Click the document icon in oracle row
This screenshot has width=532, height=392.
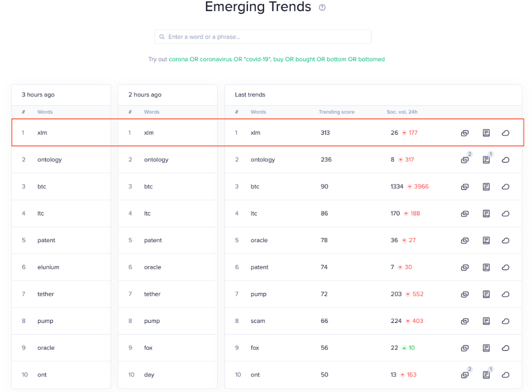pyautogui.click(x=486, y=241)
